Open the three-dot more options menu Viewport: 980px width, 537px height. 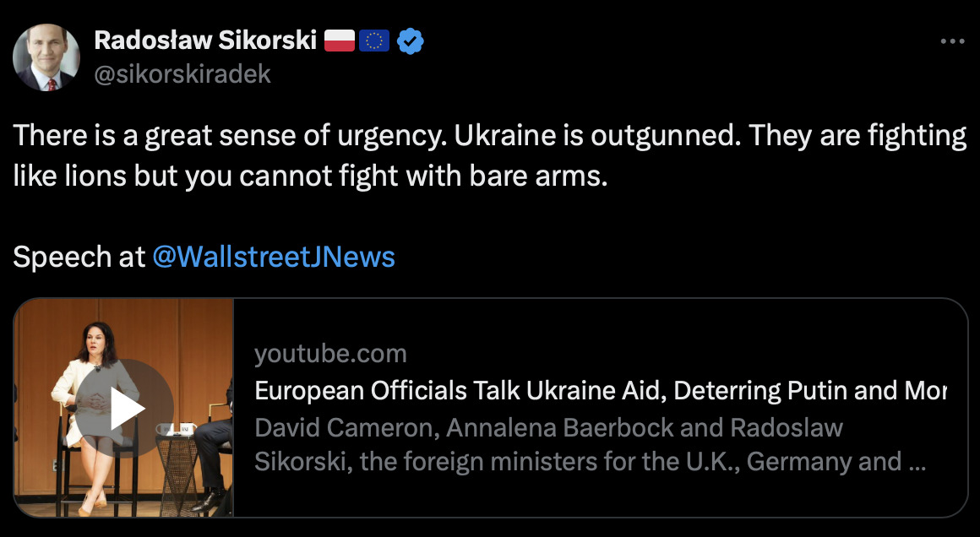(x=951, y=41)
